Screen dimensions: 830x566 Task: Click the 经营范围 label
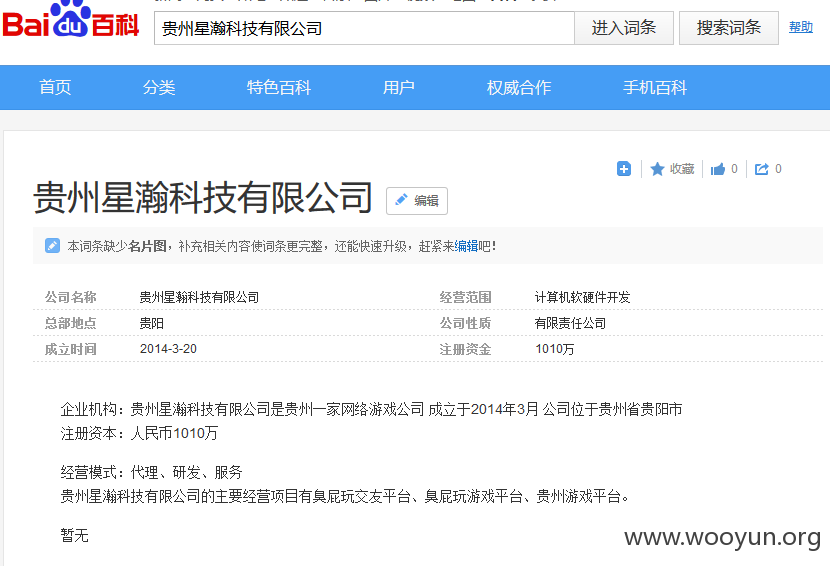tap(465, 297)
